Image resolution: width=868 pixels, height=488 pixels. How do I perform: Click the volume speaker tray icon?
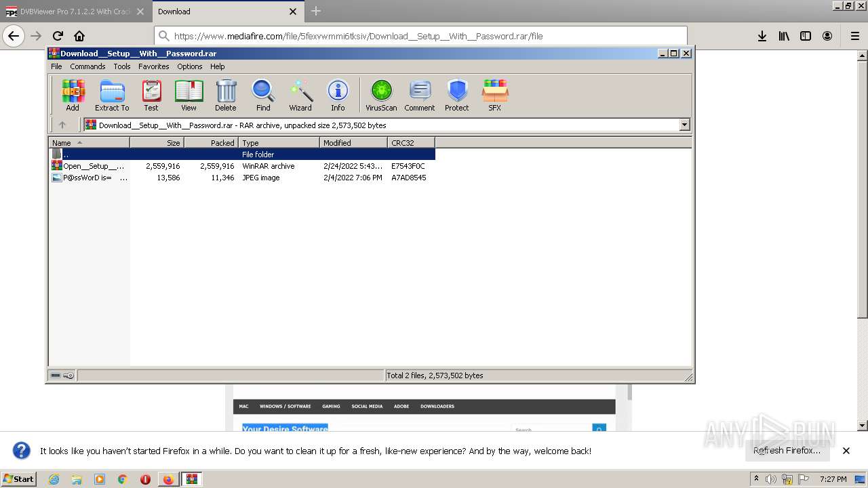click(x=771, y=479)
